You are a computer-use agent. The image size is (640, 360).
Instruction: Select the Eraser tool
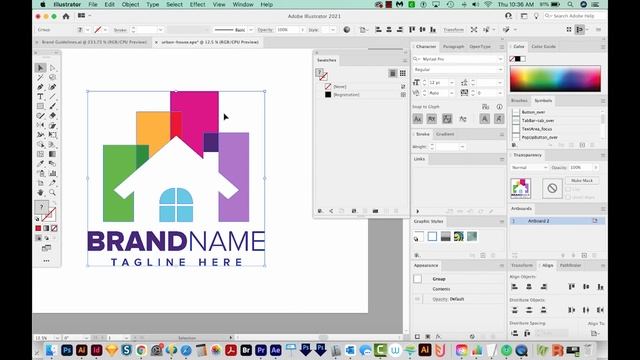click(53, 116)
